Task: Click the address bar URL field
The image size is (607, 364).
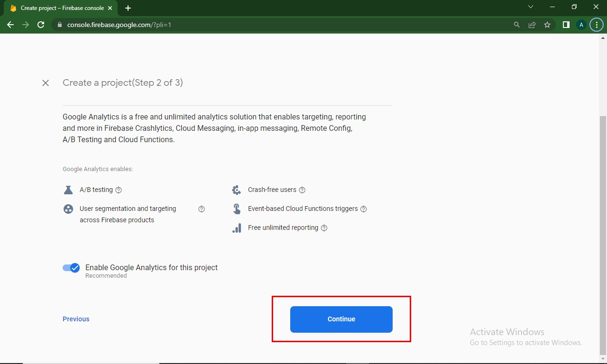Action: point(285,25)
